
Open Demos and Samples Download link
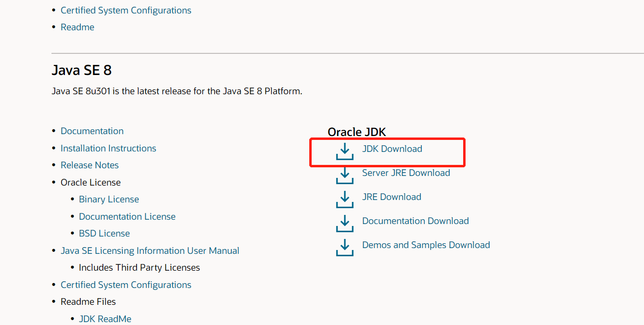[426, 245]
